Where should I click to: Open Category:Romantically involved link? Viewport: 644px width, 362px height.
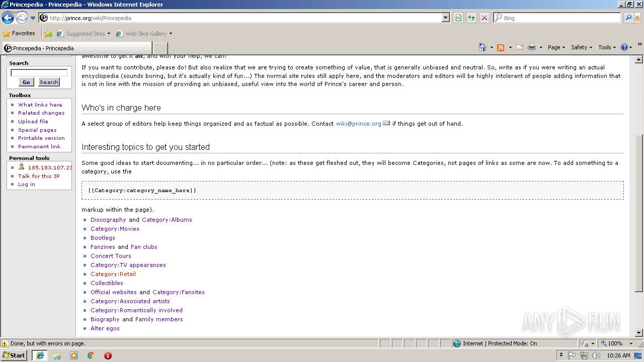coord(136,310)
